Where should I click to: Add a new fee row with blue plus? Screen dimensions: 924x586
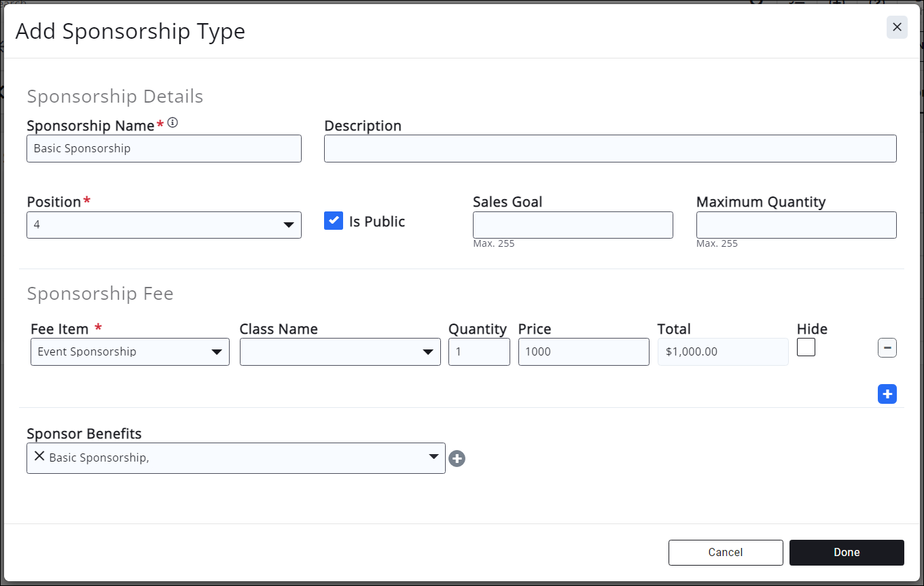887,394
